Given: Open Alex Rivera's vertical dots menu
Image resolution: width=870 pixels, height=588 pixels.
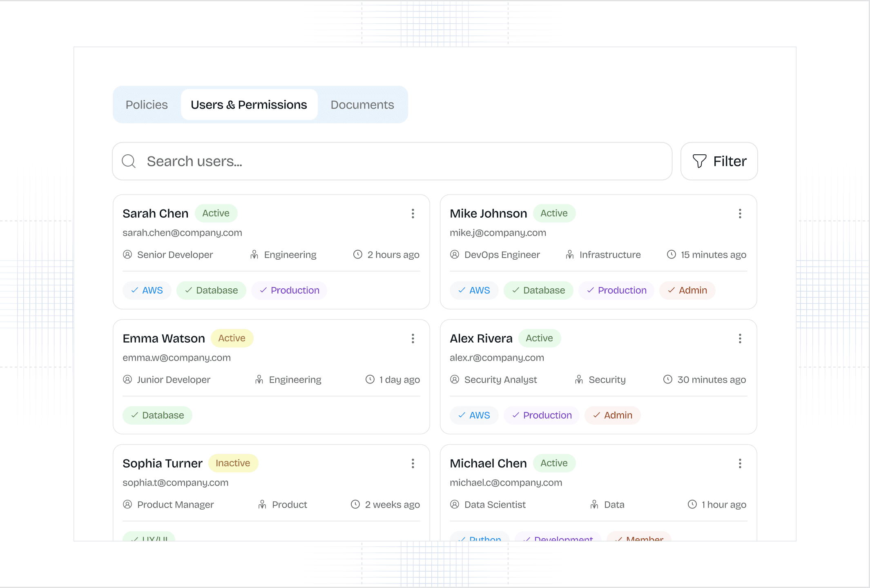Looking at the screenshot, I should coord(740,339).
